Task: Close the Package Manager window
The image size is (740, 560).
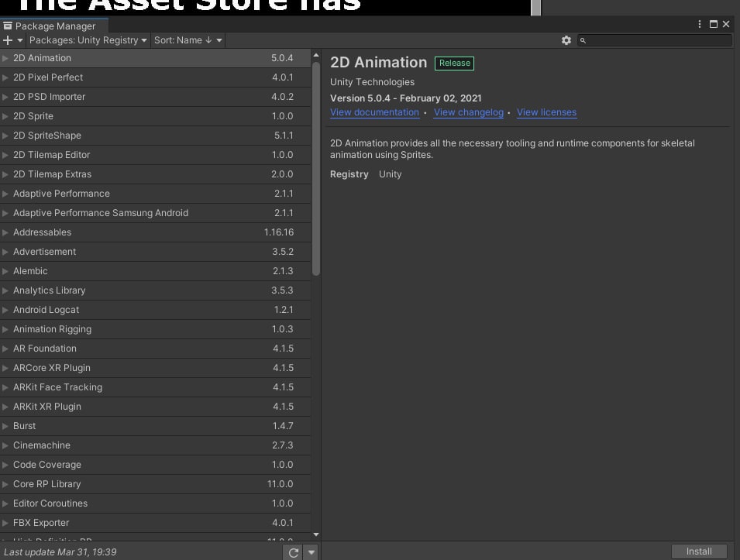Action: point(726,24)
